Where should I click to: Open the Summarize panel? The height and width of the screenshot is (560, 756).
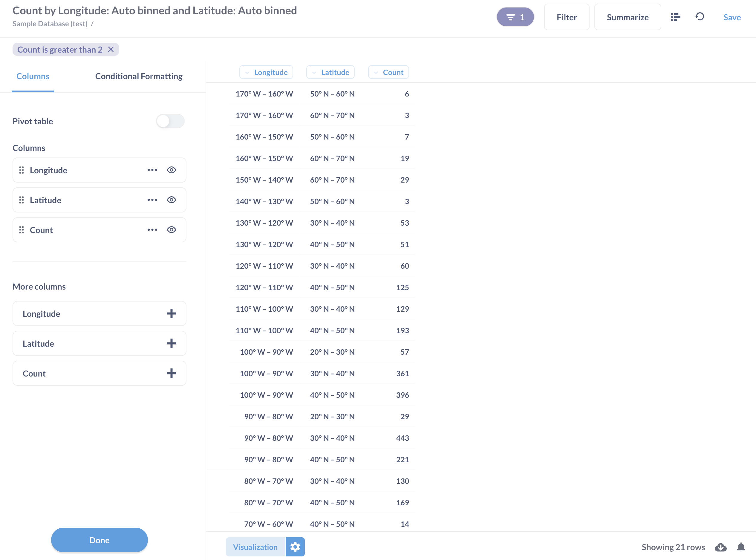click(628, 17)
